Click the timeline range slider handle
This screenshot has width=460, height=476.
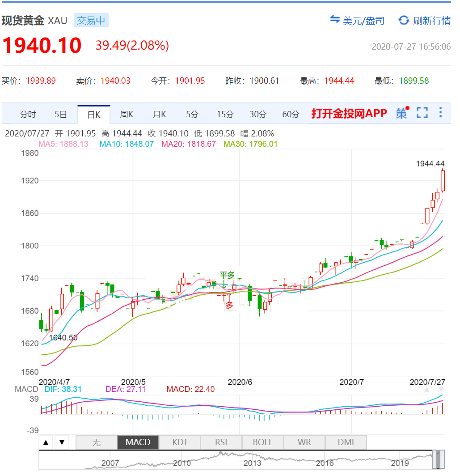pos(438,459)
